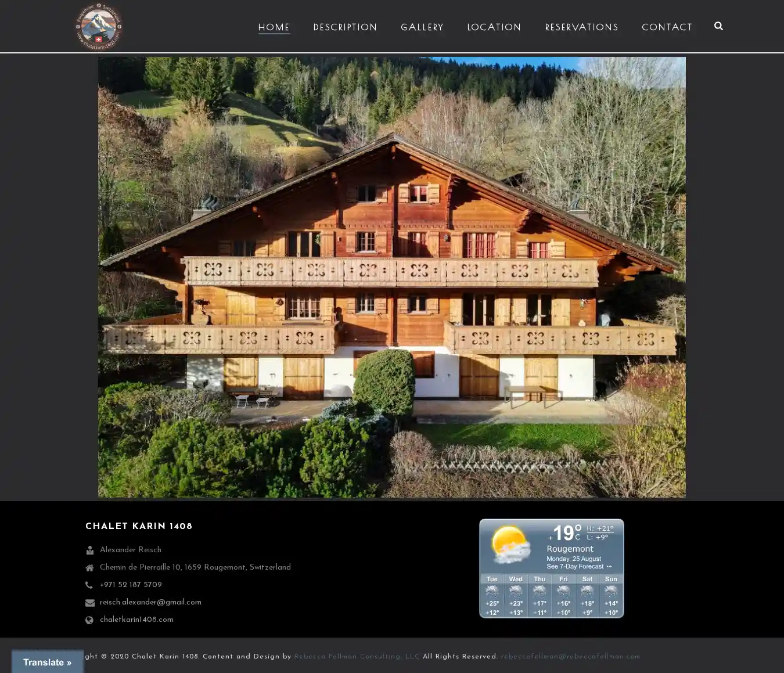The height and width of the screenshot is (673, 784).
Task: Open the CONTACT page
Action: tap(667, 27)
